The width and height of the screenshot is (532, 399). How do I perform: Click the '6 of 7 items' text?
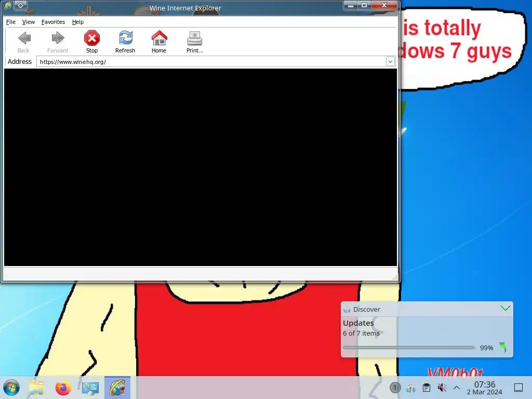coord(362,334)
